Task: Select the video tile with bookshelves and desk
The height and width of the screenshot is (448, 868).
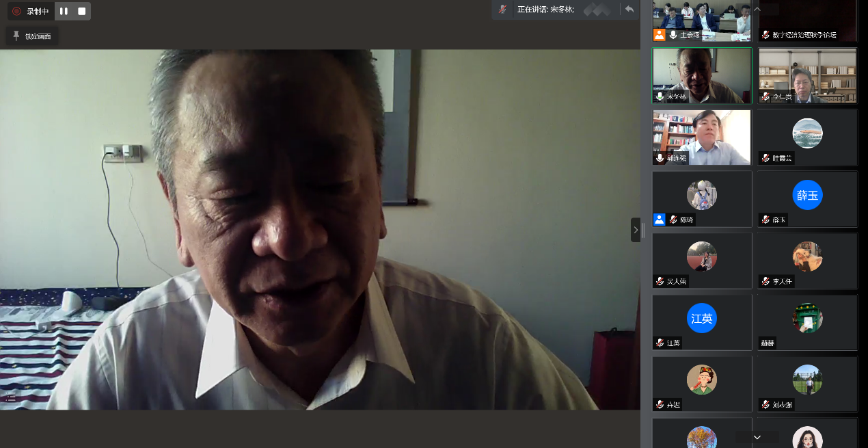Action: pyautogui.click(x=807, y=76)
